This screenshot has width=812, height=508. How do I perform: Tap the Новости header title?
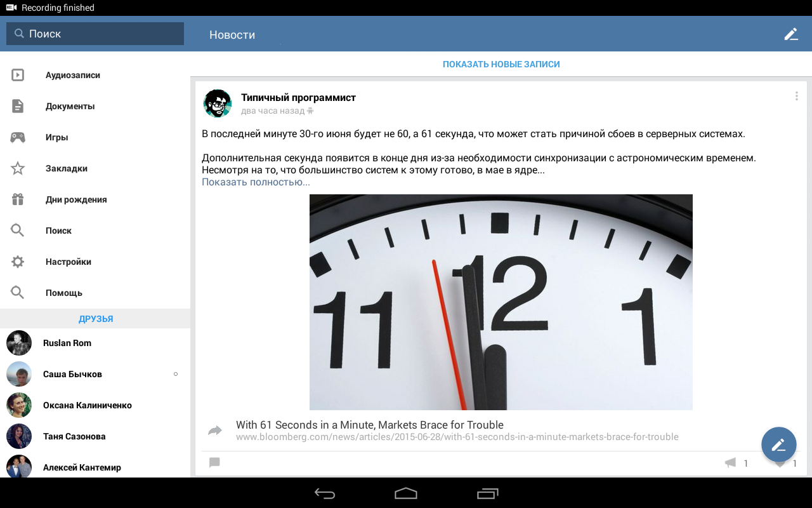point(232,35)
